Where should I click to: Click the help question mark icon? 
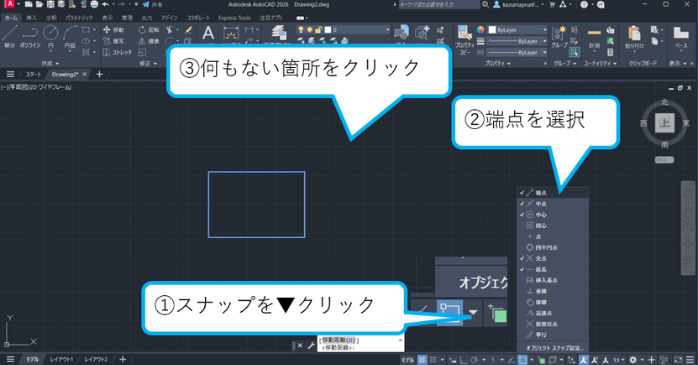[584, 4]
